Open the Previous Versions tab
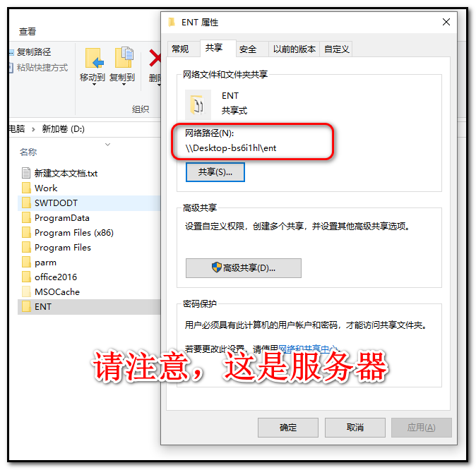The image size is (476, 470). (x=294, y=49)
